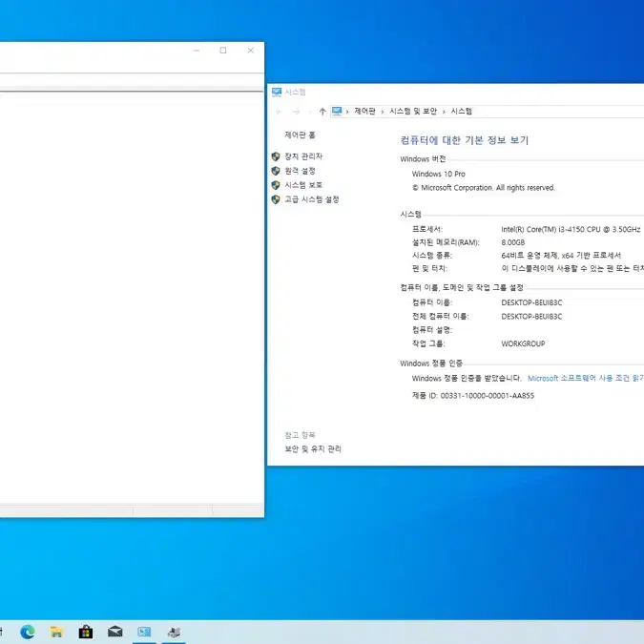Select the System control panel taskbar icon
644x644 pixels.
[144, 632]
